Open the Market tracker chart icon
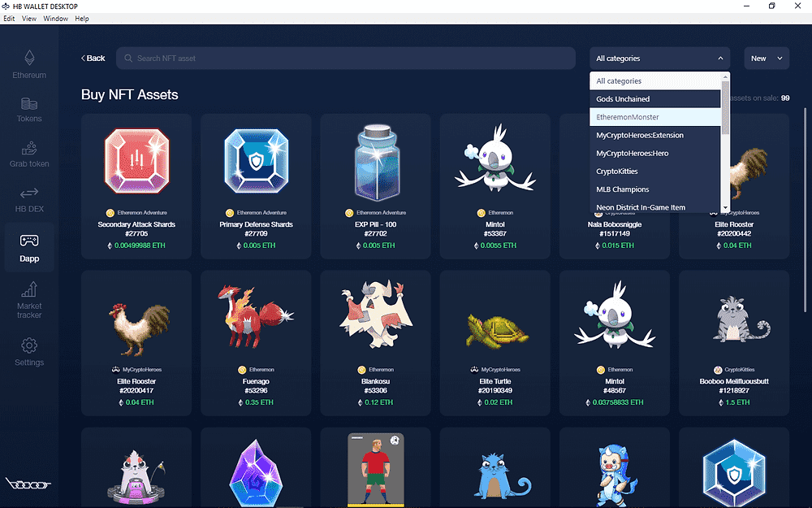The image size is (812, 508). pos(29,289)
